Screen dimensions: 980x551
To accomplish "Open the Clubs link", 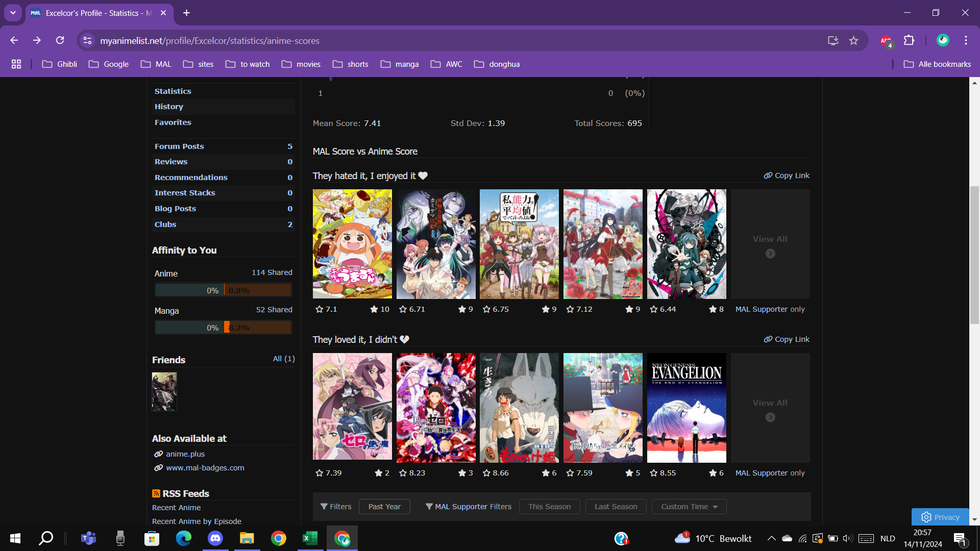I will 165,224.
